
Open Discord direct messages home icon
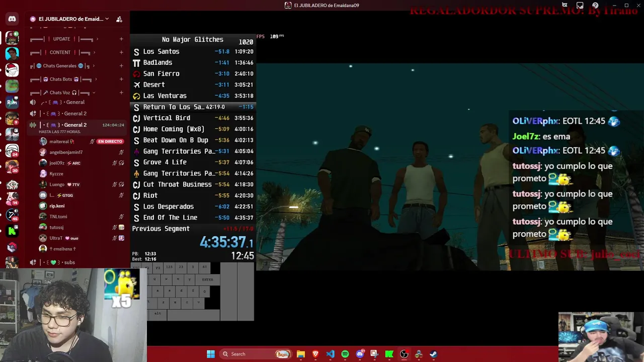click(12, 19)
